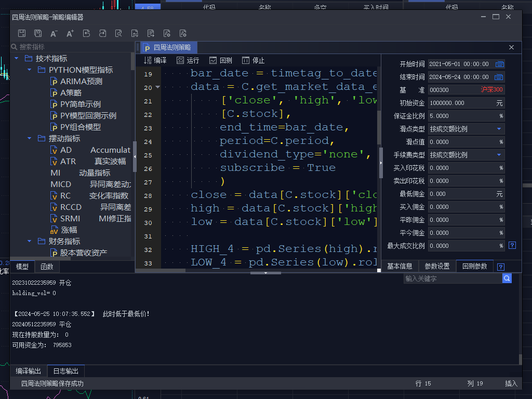Image resolution: width=532 pixels, height=399 pixels.
Task: Select the 股本营收资产 tree item
Action: 79,253
